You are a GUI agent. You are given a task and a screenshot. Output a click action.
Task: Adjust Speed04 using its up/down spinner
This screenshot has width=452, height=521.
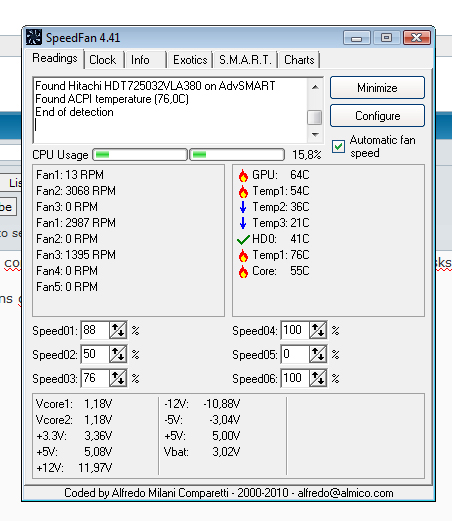coord(318,330)
